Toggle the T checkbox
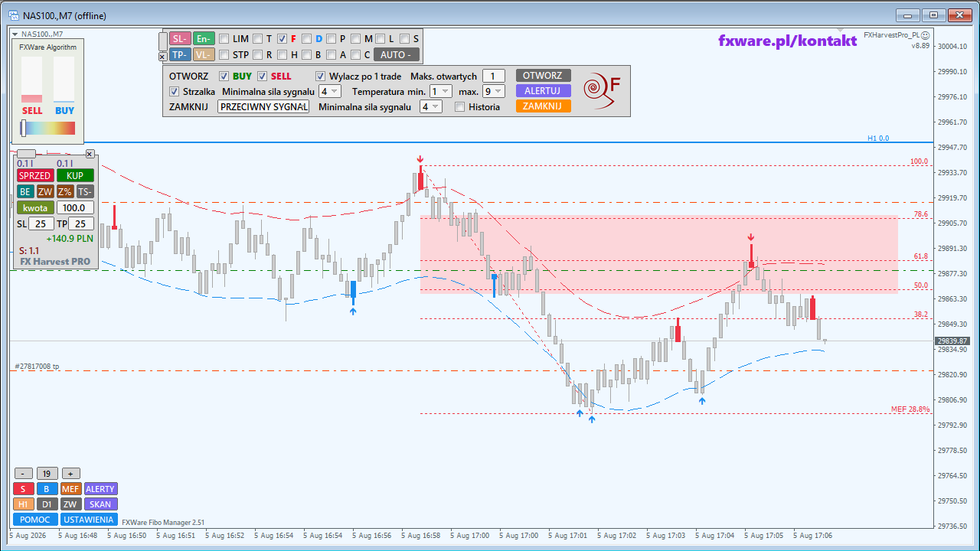 [x=258, y=38]
